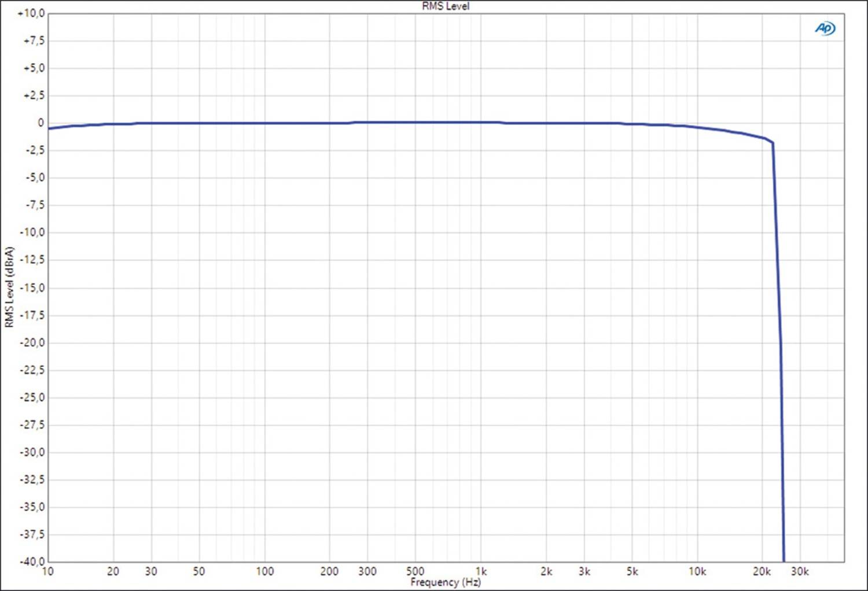The image size is (868, 591).
Task: Click the '-17,5' y-axis value
Action: click(32, 315)
